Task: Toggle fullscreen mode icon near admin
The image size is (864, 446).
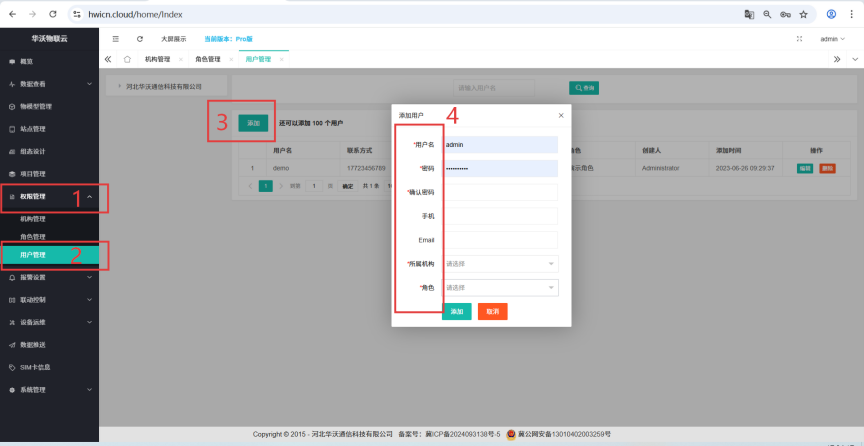Action: coord(799,39)
